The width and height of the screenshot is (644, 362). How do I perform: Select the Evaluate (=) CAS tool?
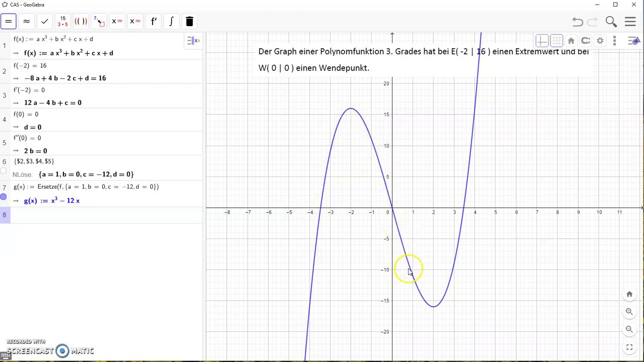[x=9, y=22]
